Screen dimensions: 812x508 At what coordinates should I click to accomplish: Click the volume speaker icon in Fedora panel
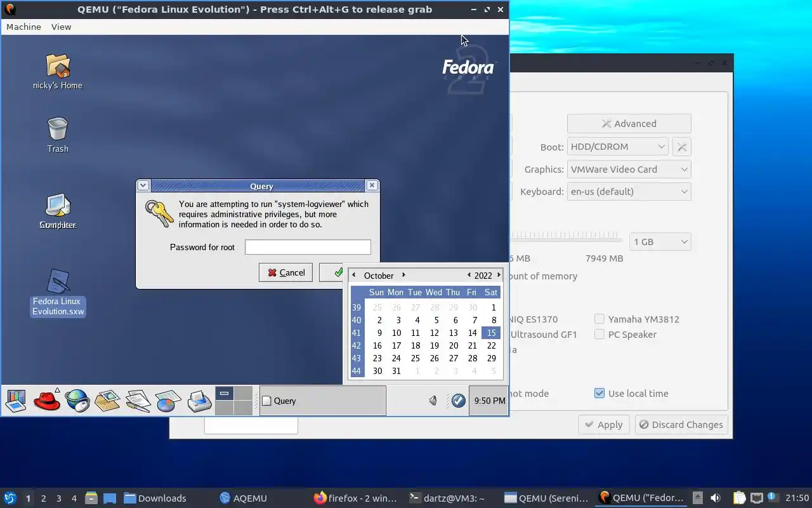pos(433,401)
